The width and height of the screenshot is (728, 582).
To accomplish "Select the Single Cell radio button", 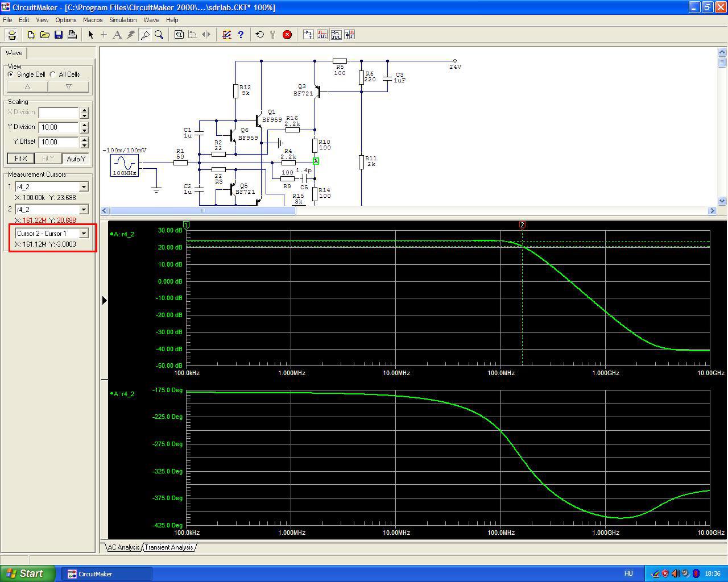I will pyautogui.click(x=11, y=74).
